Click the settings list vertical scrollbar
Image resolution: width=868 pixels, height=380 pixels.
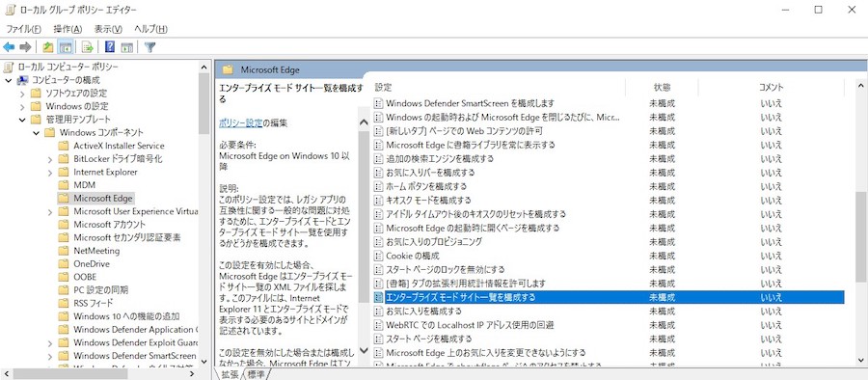[x=860, y=222]
